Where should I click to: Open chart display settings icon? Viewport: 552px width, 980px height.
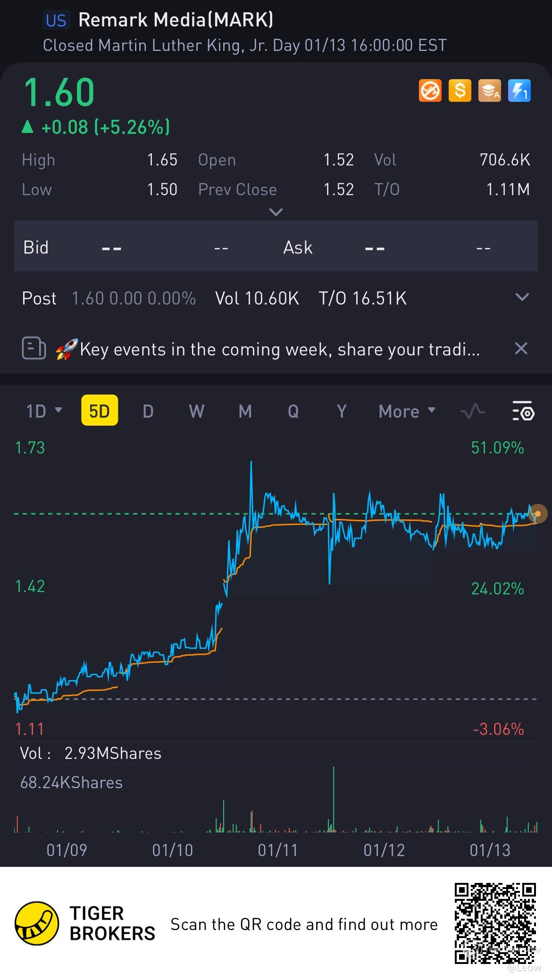click(x=523, y=411)
